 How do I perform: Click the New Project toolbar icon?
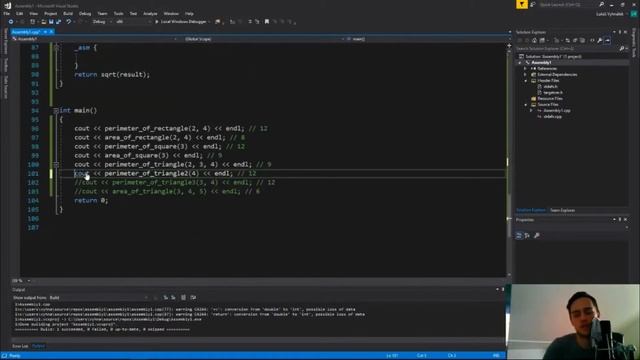(x=33, y=22)
